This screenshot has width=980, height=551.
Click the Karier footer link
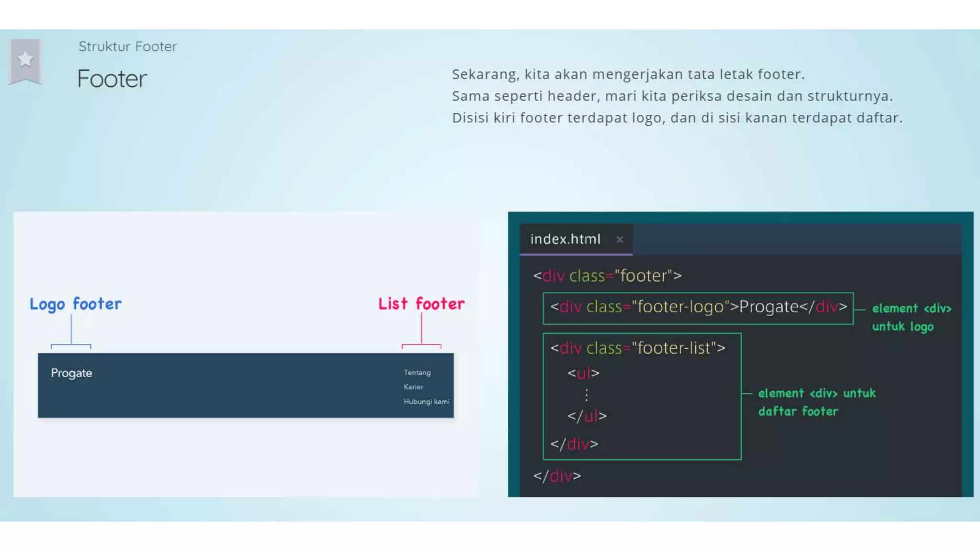pyautogui.click(x=413, y=387)
